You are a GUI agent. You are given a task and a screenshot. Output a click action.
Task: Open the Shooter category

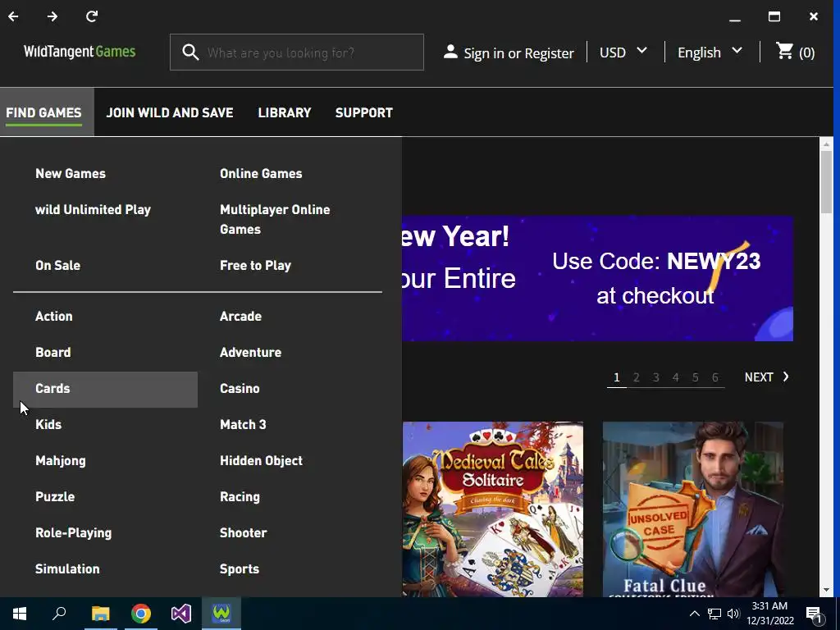tap(243, 532)
